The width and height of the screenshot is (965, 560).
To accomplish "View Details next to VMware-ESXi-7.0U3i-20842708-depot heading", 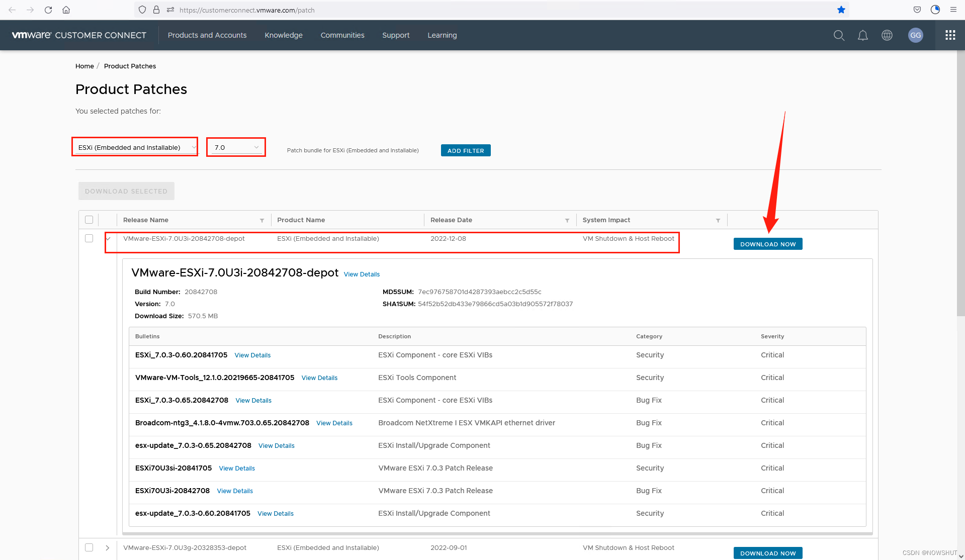I will pyautogui.click(x=362, y=274).
